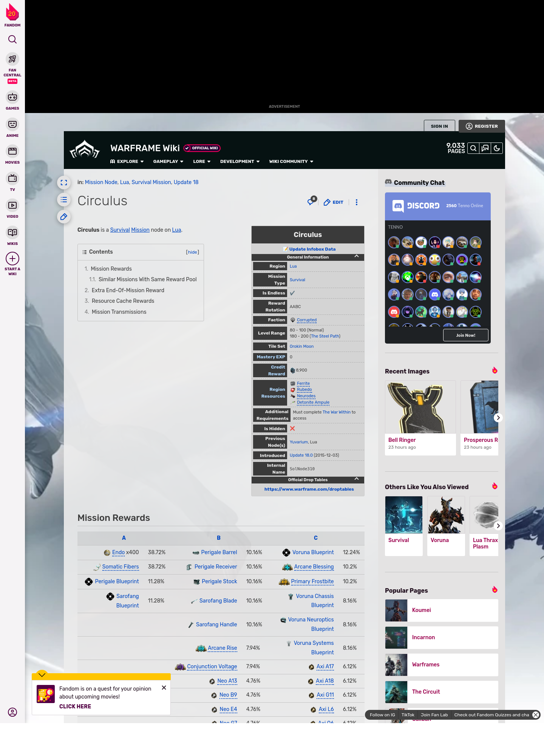Open the Recent Images flame icon
544x756 pixels.
pos(495,370)
